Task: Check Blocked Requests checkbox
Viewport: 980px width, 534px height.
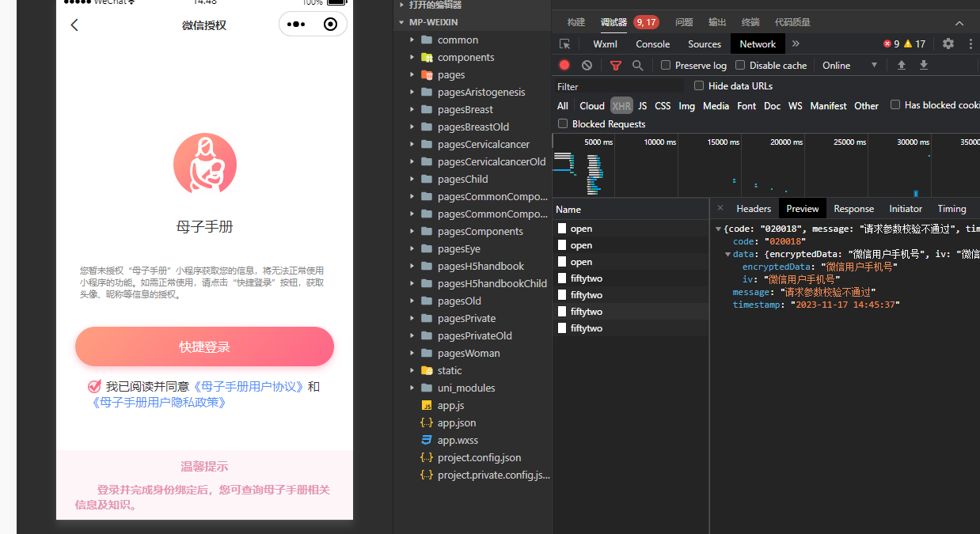Action: (563, 123)
